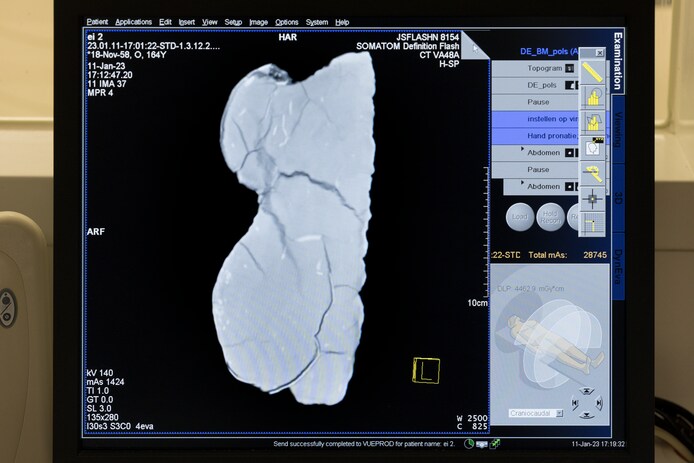Click the C 825 window center value

tap(472, 427)
